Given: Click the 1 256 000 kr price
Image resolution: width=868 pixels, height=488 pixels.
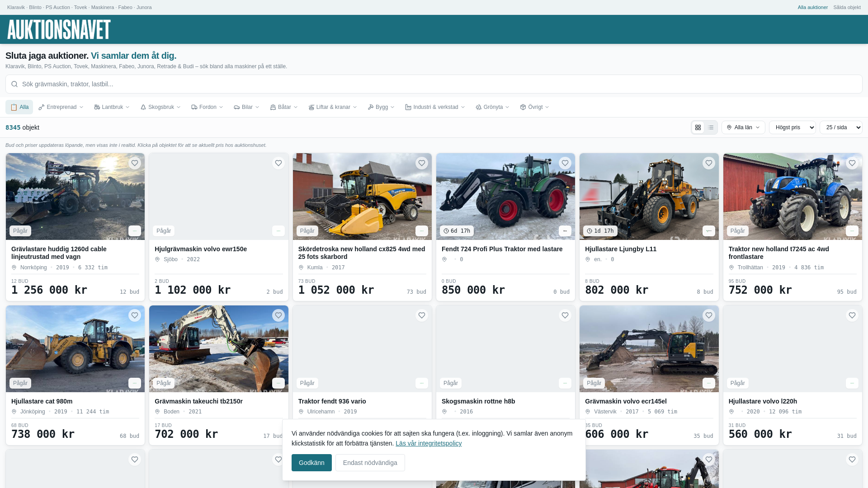Looking at the screenshot, I should pyautogui.click(x=49, y=290).
